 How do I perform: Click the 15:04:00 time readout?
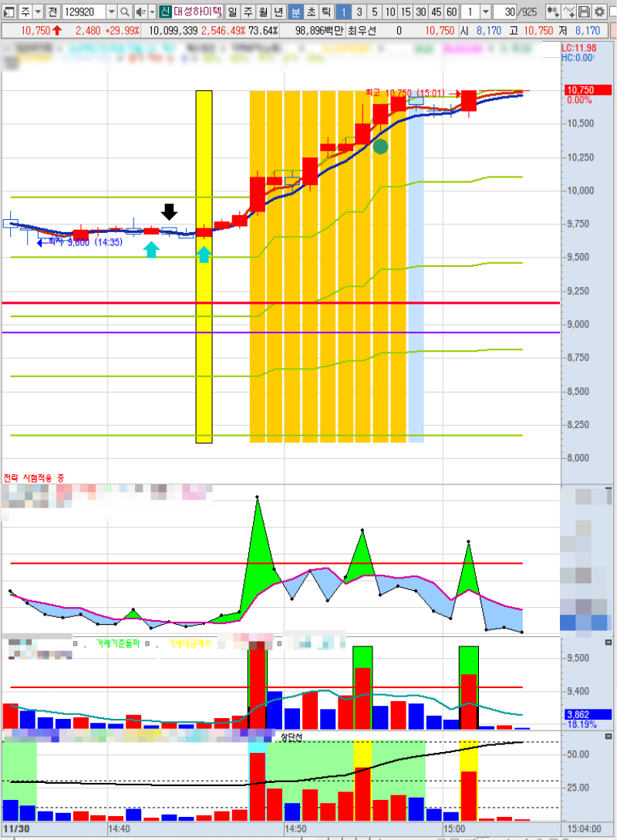pos(585,828)
